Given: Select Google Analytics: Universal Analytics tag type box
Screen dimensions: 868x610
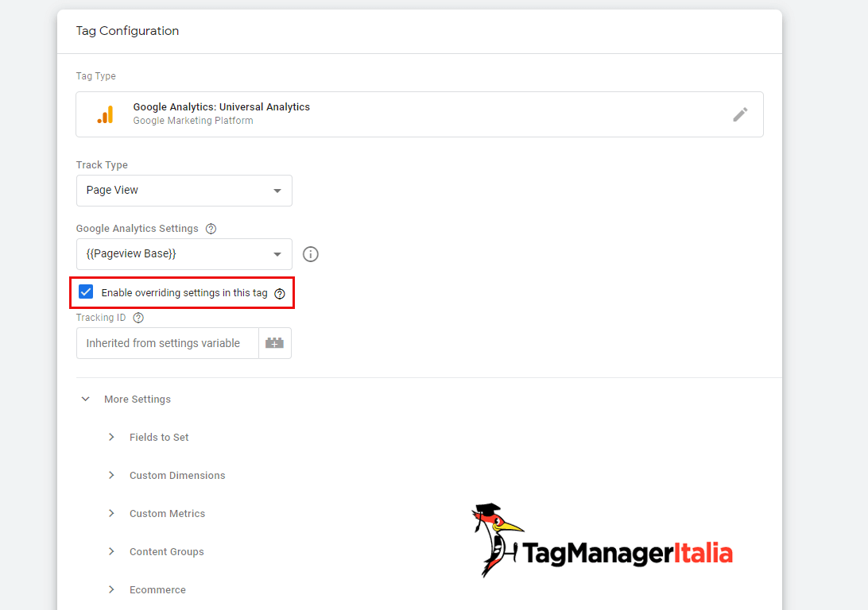Looking at the screenshot, I should (420, 114).
